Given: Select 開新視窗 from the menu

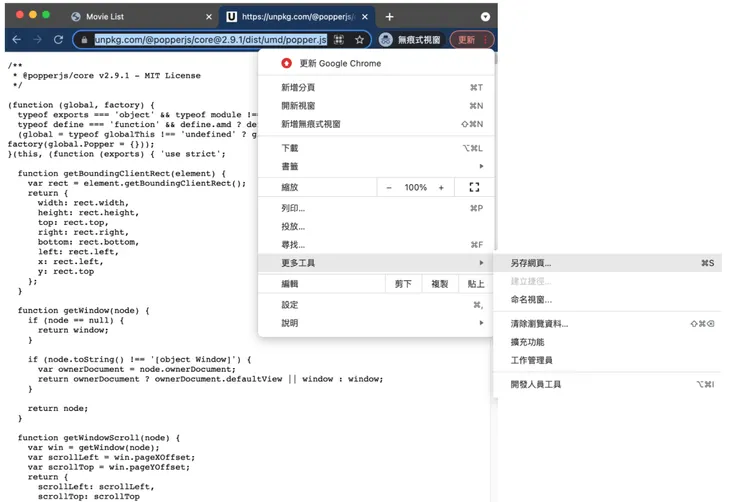Looking at the screenshot, I should [x=376, y=106].
